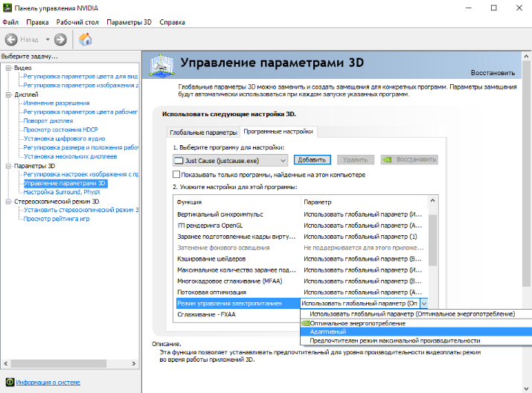Viewport: 532px width, 393px height.
Task: Toggle 'Показывать только программы' checkbox
Action: tap(176, 174)
